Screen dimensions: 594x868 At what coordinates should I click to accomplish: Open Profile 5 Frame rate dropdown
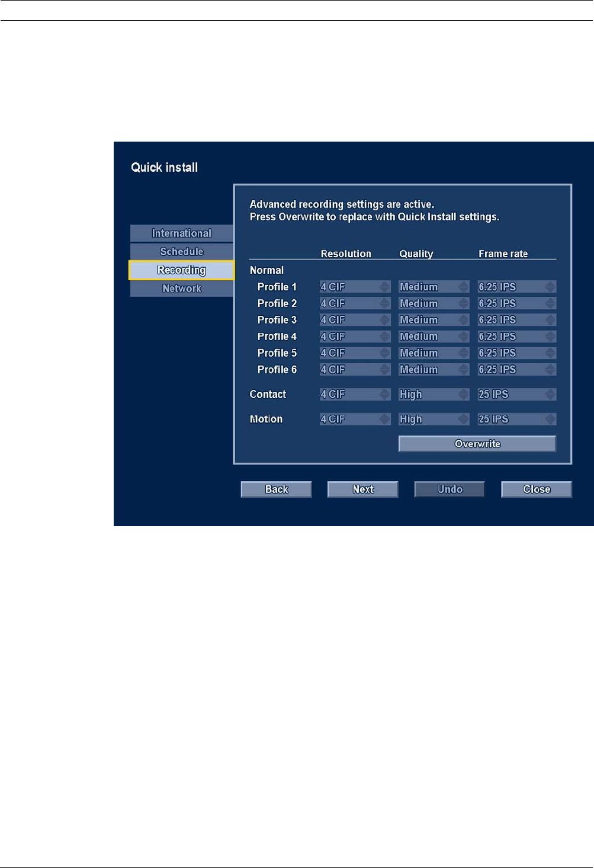(517, 353)
